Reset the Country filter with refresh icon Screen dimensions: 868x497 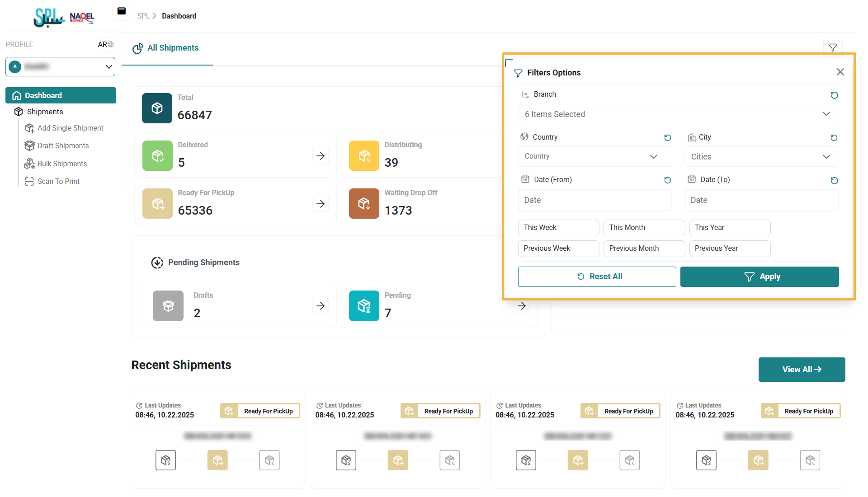click(667, 138)
